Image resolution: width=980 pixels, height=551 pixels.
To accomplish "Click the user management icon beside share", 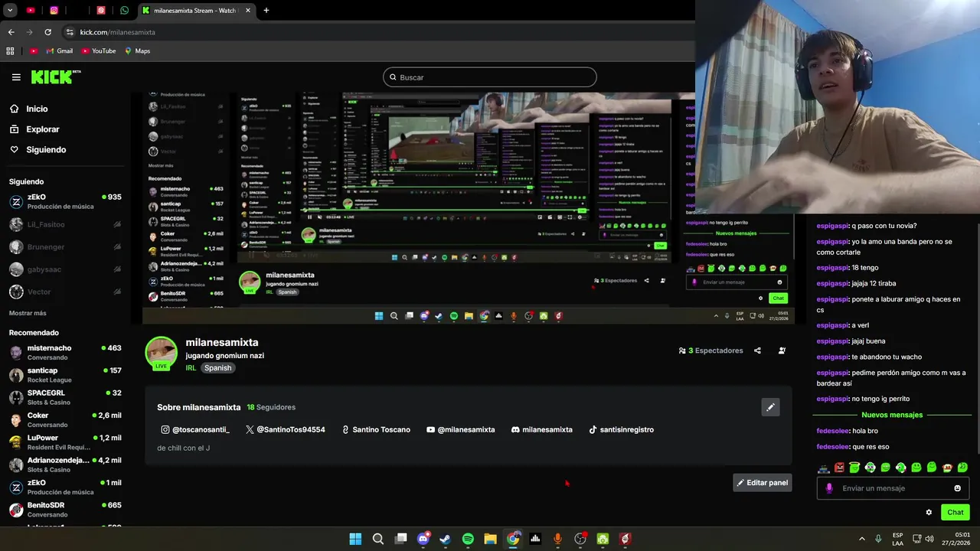I will [x=782, y=350].
